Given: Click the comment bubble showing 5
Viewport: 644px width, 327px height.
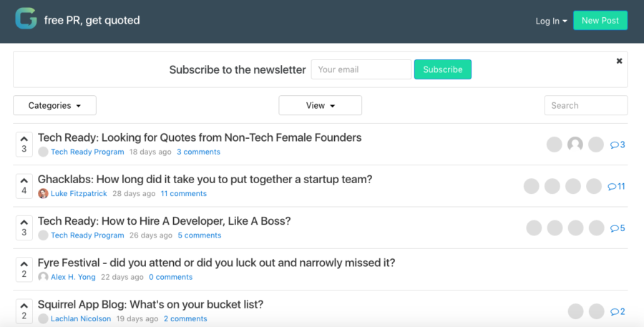Looking at the screenshot, I should tap(618, 228).
